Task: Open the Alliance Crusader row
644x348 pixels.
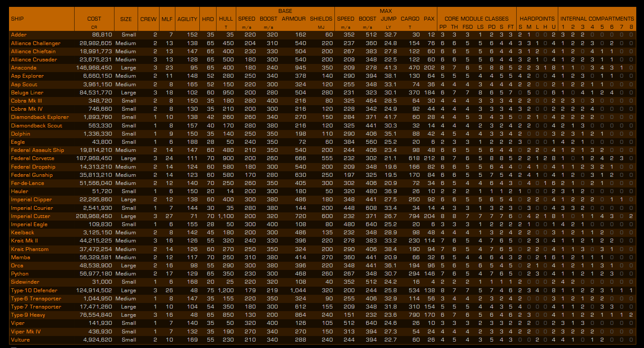Action: point(34,60)
